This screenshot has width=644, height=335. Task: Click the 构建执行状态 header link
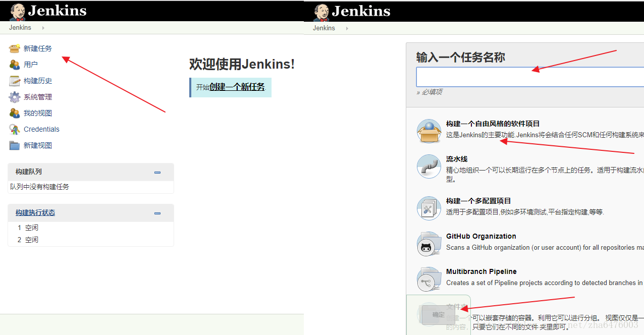(35, 213)
